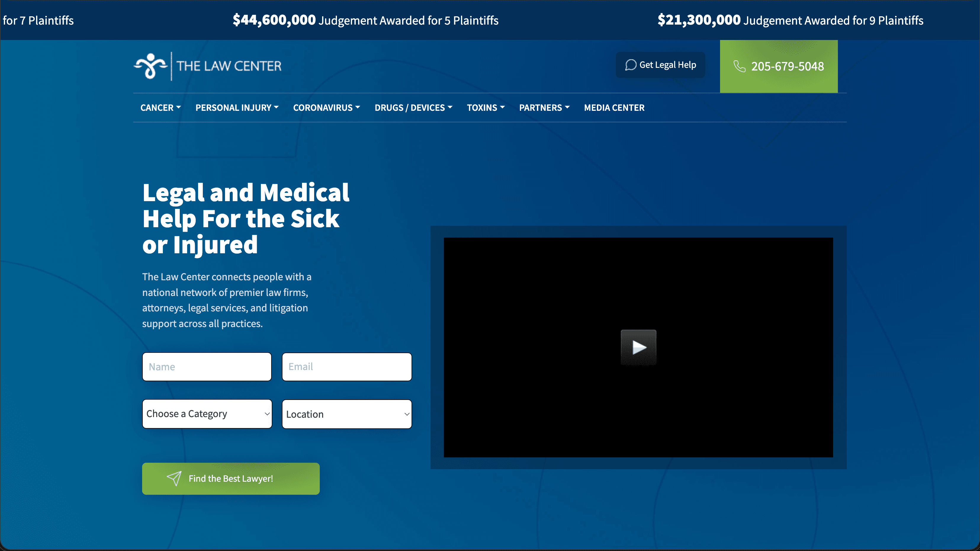Click the 'for 7 Plaintiffs' ticker text

pos(38,20)
